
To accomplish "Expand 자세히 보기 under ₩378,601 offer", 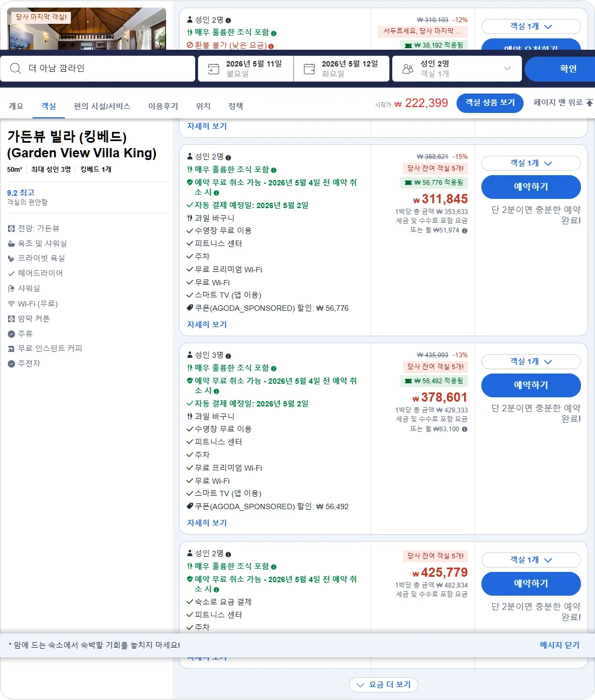I will 207,523.
